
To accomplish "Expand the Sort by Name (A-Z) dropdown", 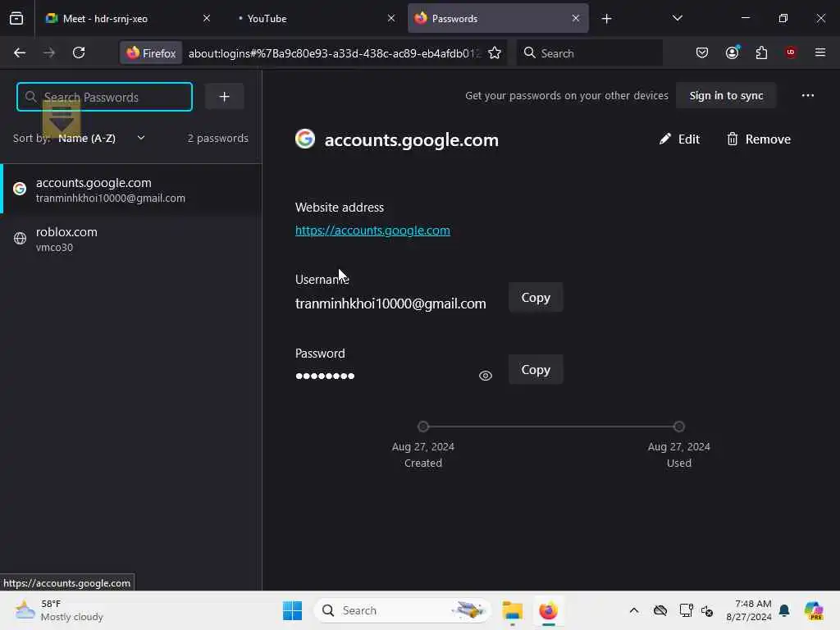I will [102, 138].
